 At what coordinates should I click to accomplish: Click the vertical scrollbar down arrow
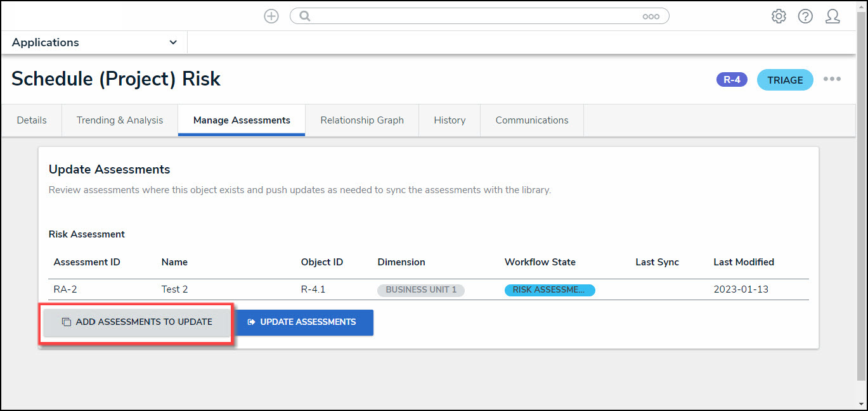click(x=862, y=403)
